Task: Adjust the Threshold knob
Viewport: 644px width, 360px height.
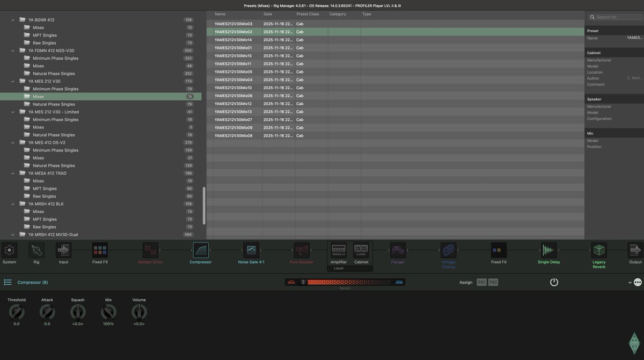Action: pyautogui.click(x=17, y=312)
